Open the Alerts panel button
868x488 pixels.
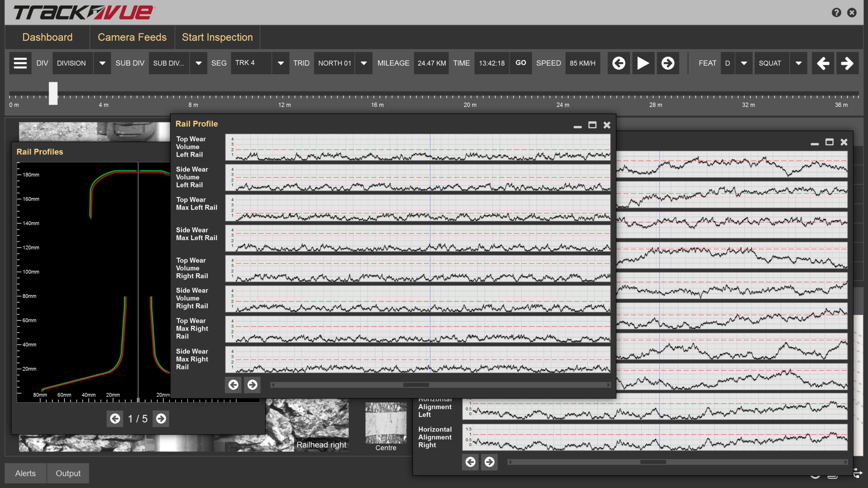25,473
